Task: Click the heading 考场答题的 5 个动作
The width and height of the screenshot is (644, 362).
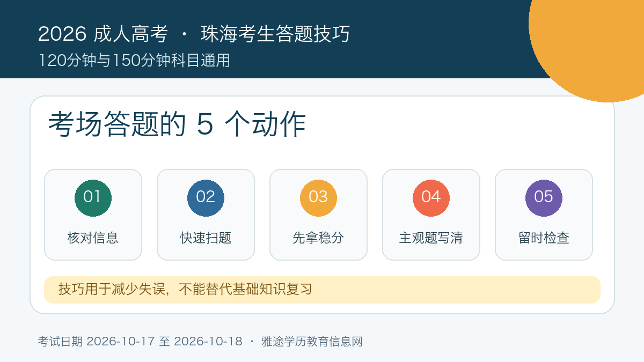Action: point(177,124)
